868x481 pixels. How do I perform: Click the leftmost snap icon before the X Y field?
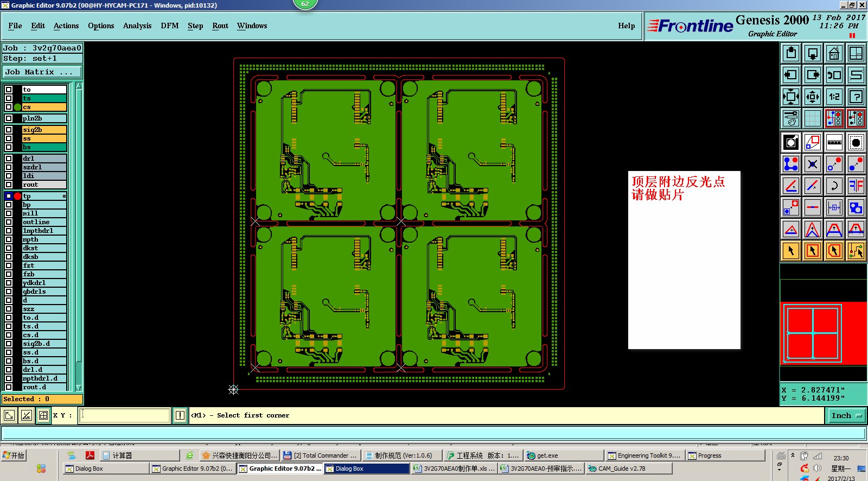9,415
